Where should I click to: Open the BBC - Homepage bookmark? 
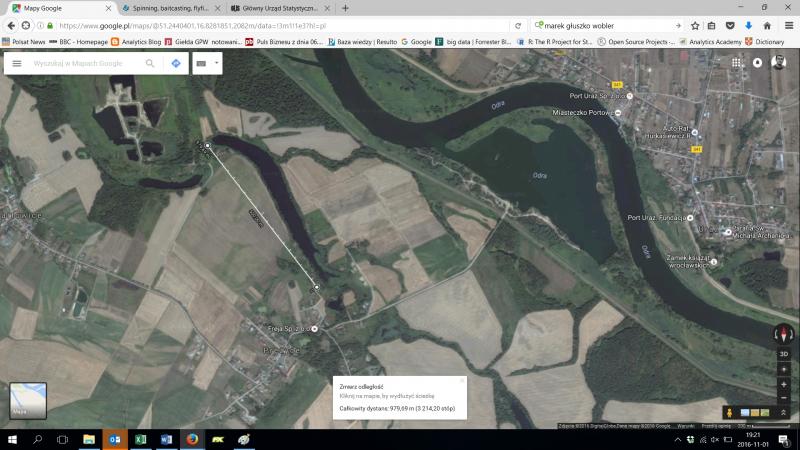[x=79, y=42]
